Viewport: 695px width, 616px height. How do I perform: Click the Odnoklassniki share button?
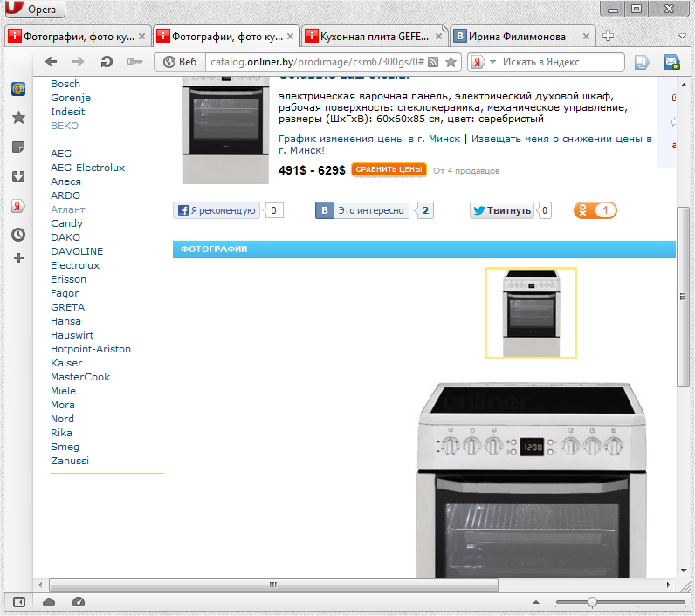(x=595, y=210)
